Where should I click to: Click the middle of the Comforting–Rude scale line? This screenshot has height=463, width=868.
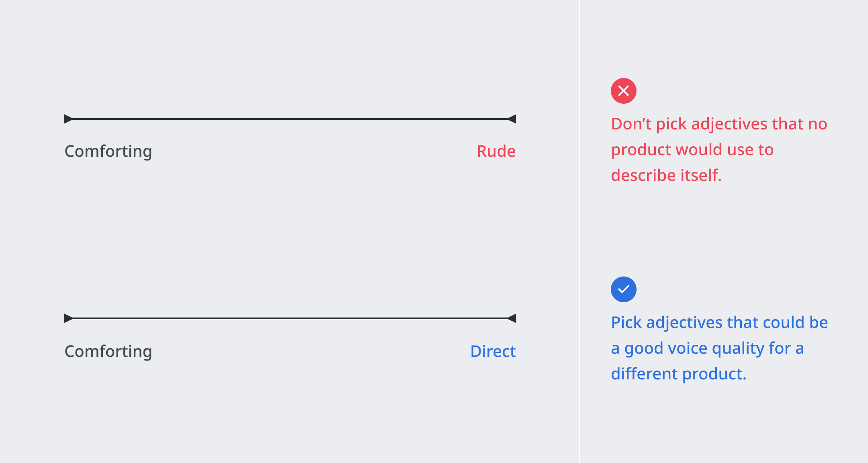click(x=290, y=119)
